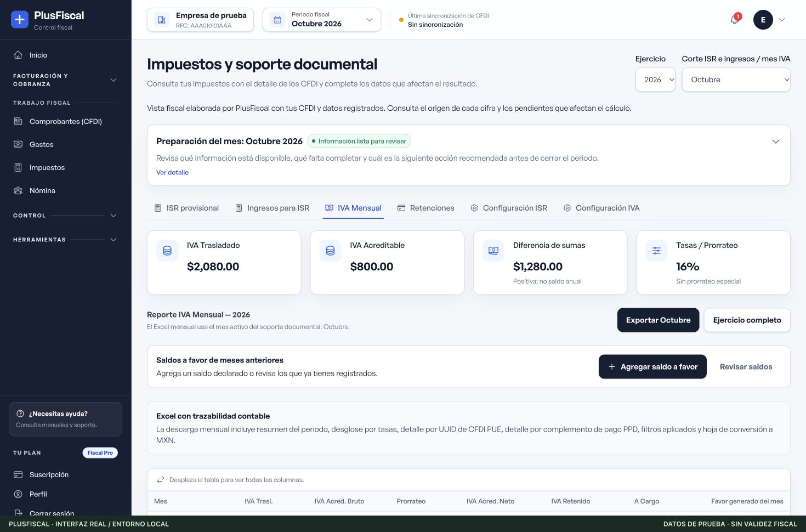Screen dimensions: 806x532
Task: Switch to the Ingresos para ISR tab
Action: point(272,208)
